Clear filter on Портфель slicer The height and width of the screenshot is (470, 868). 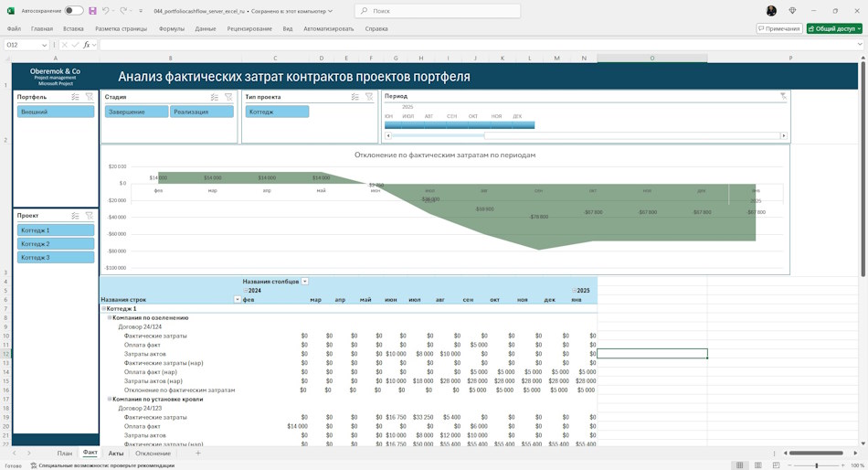pyautogui.click(x=90, y=97)
